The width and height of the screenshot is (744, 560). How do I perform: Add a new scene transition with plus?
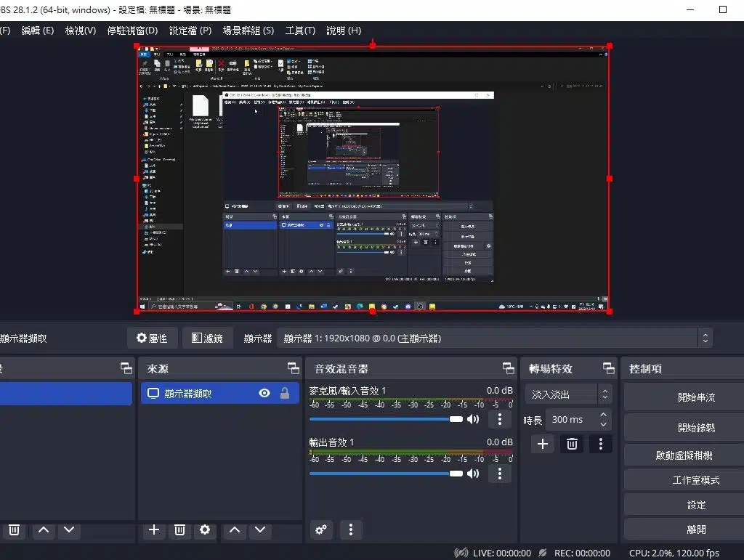(543, 444)
